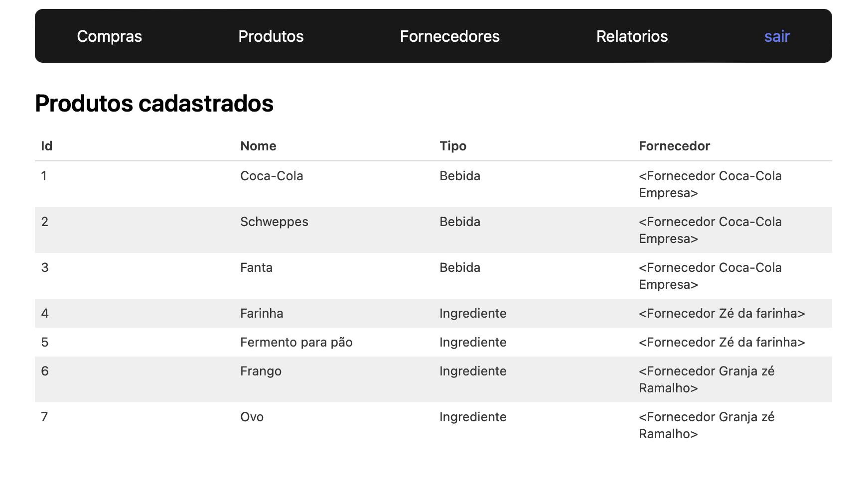The image size is (868, 482).
Task: Select the Fermento para pão row
Action: [x=296, y=342]
